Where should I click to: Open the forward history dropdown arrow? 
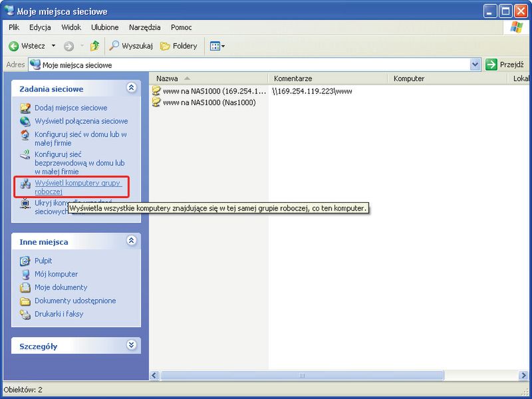click(x=82, y=46)
